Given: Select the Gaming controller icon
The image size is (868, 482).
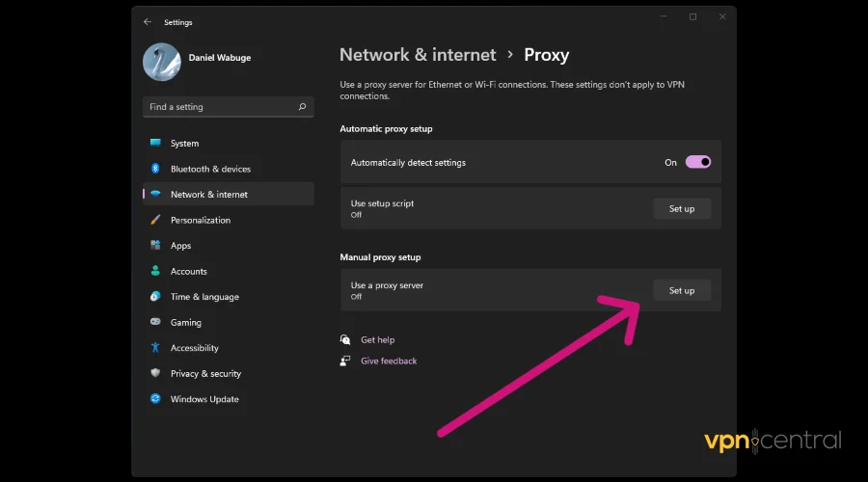Looking at the screenshot, I should [155, 323].
